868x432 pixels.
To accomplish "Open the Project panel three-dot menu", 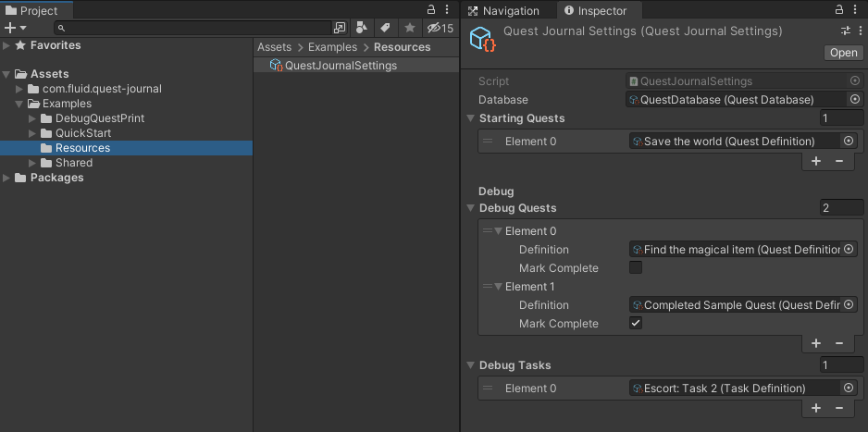I will pyautogui.click(x=447, y=9).
